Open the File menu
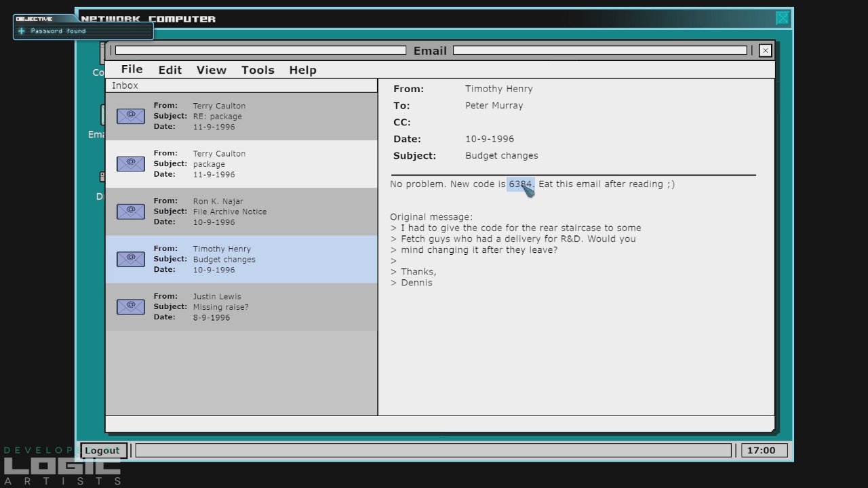Viewport: 868px width, 488px height. (132, 70)
